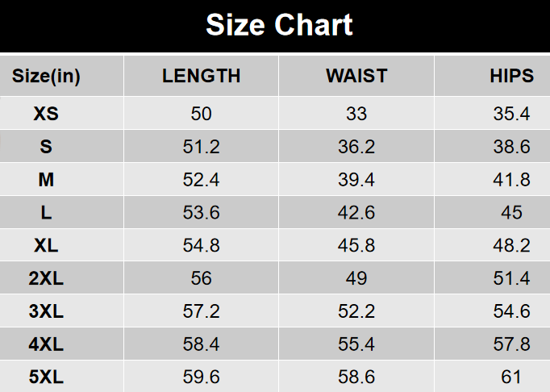The height and width of the screenshot is (392, 550).
Task: Select the 33 waist cell
Action: 356,114
